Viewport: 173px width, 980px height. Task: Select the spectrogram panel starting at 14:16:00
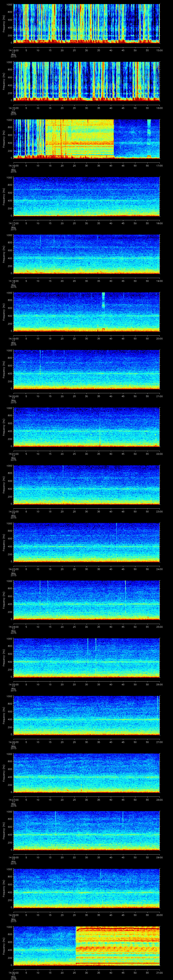point(86,139)
